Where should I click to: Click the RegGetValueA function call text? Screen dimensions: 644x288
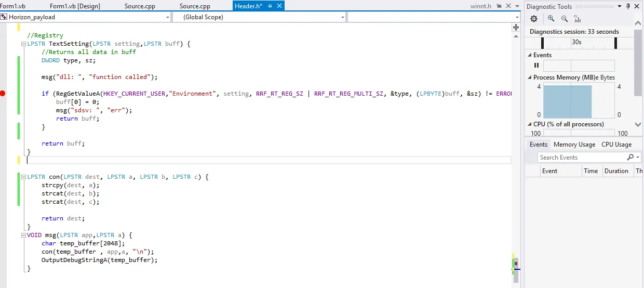click(x=77, y=94)
